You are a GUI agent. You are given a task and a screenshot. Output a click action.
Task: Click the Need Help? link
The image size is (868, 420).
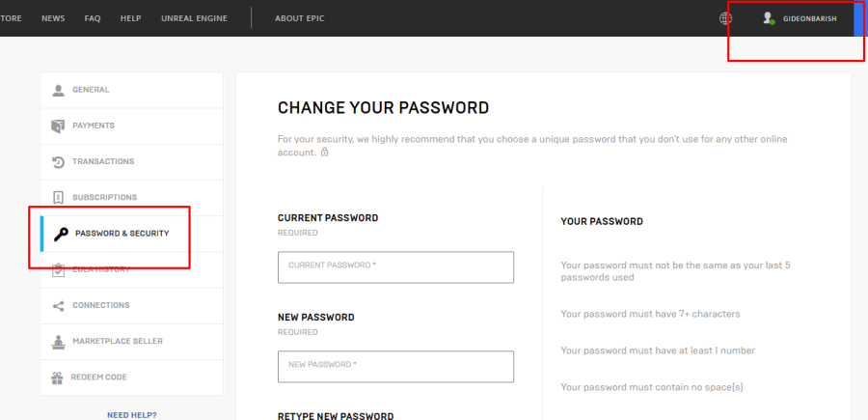[132, 415]
